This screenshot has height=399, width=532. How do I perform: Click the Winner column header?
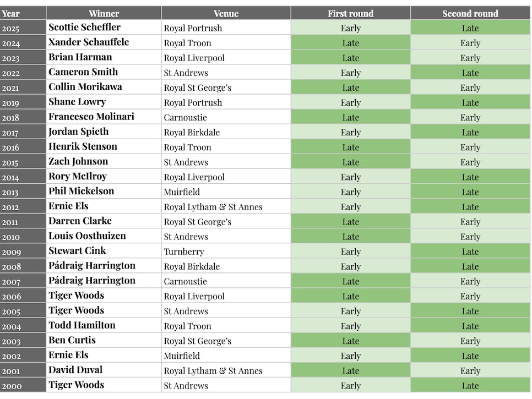point(104,13)
